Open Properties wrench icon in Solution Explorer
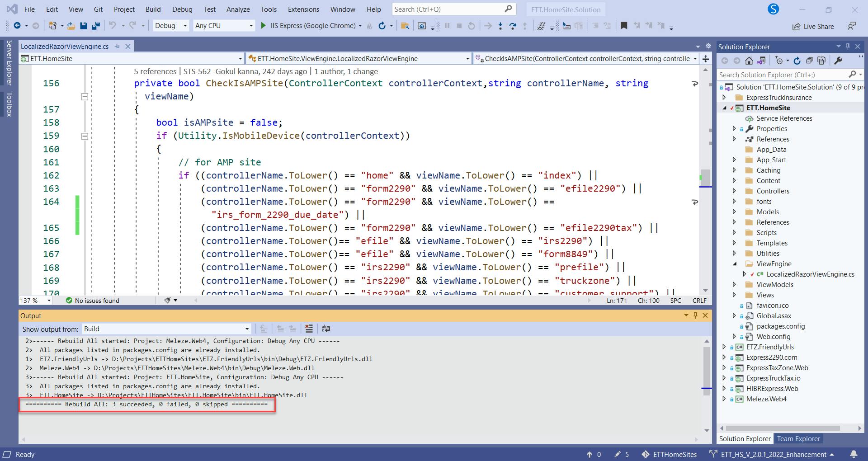This screenshot has height=461, width=868. (x=838, y=61)
